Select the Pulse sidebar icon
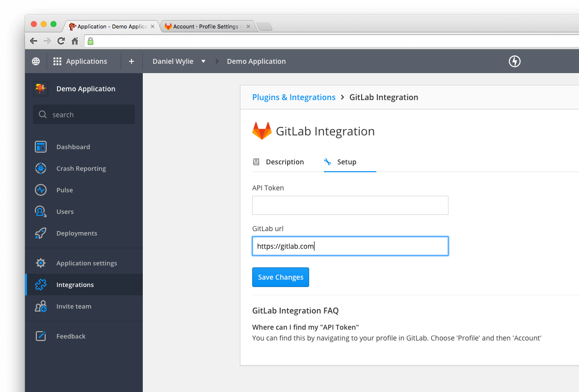The width and height of the screenshot is (579, 392). (x=40, y=190)
